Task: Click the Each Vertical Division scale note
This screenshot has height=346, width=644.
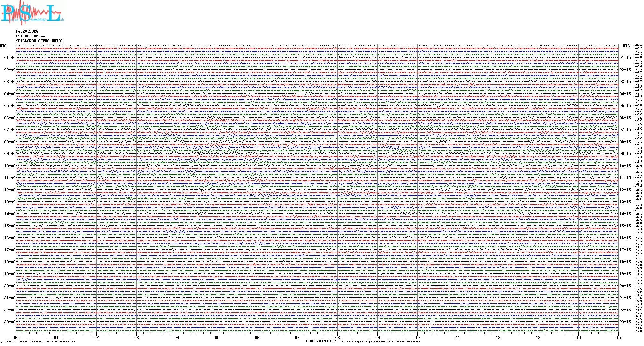Action: (41, 342)
